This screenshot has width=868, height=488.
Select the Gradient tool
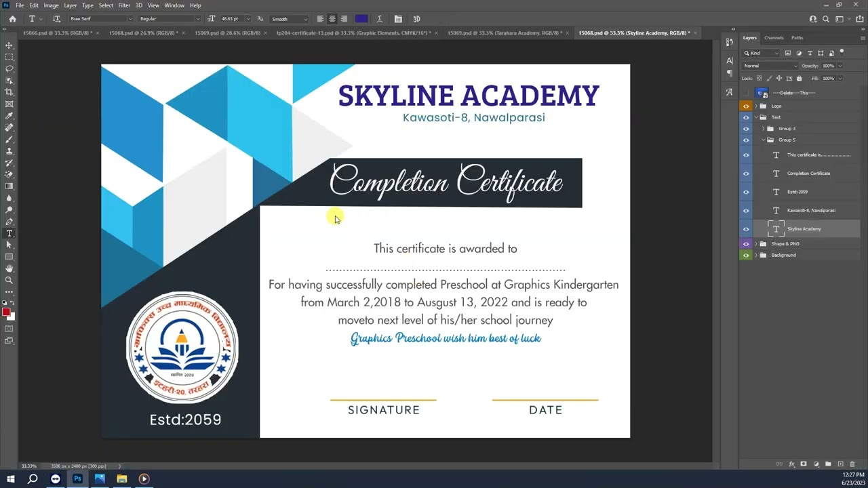[9, 186]
